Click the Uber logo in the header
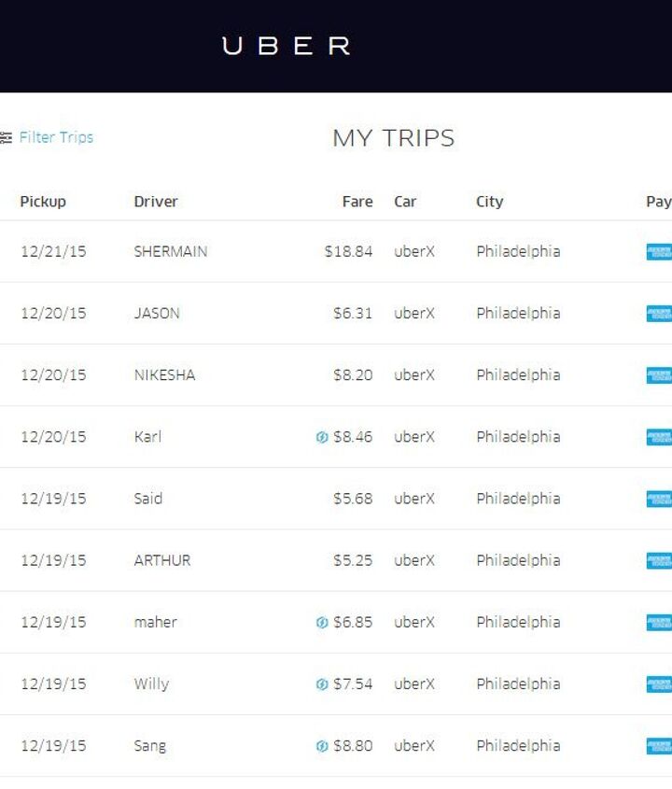This screenshot has width=672, height=789. 286,46
